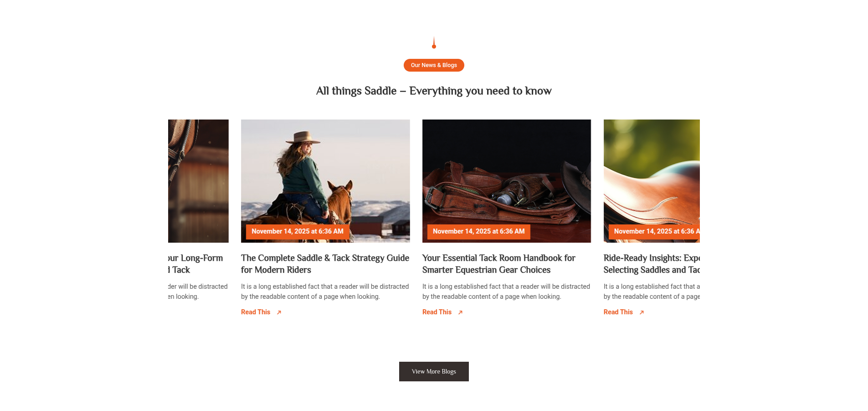
Task: Click the View More Blogs button
Action: (x=434, y=371)
